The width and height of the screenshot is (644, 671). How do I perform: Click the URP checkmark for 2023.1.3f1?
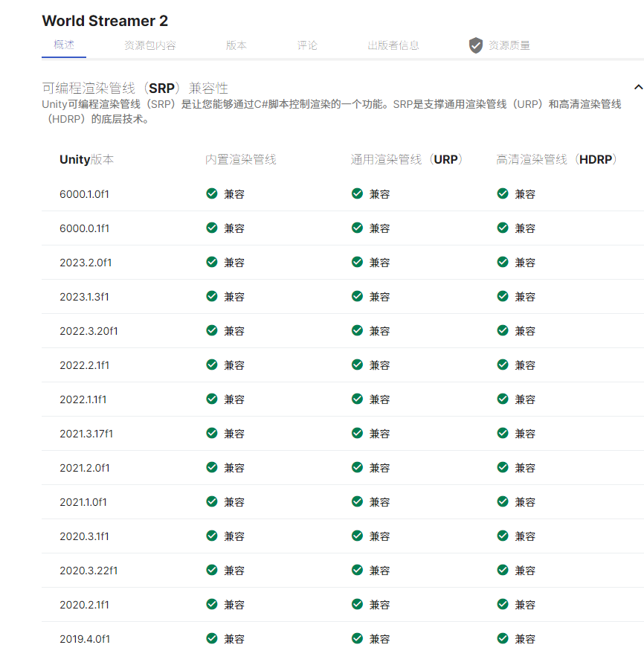357,296
